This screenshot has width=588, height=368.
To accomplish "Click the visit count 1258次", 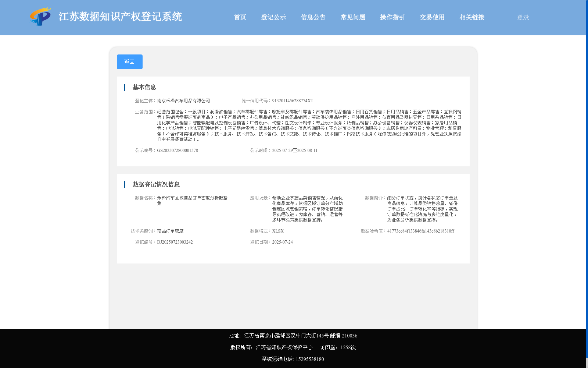I will pyautogui.click(x=348, y=347).
